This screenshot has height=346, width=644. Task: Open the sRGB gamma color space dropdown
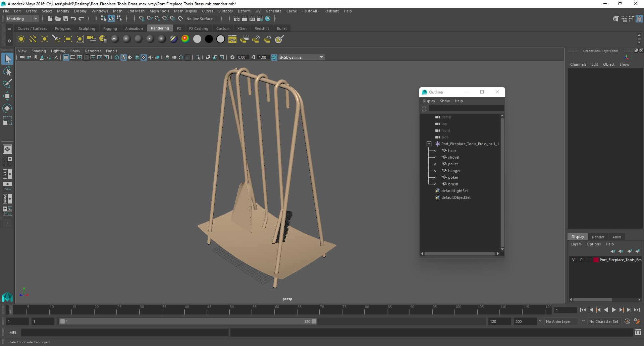tap(301, 57)
